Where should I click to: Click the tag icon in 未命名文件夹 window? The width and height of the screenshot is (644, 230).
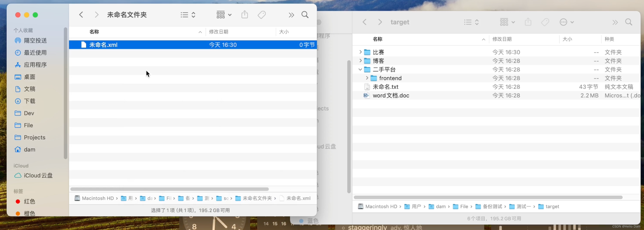(x=262, y=15)
